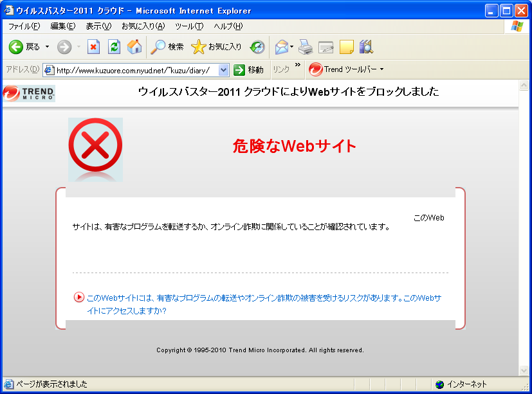Go to the Home page icon
The image size is (532, 394).
click(x=134, y=47)
